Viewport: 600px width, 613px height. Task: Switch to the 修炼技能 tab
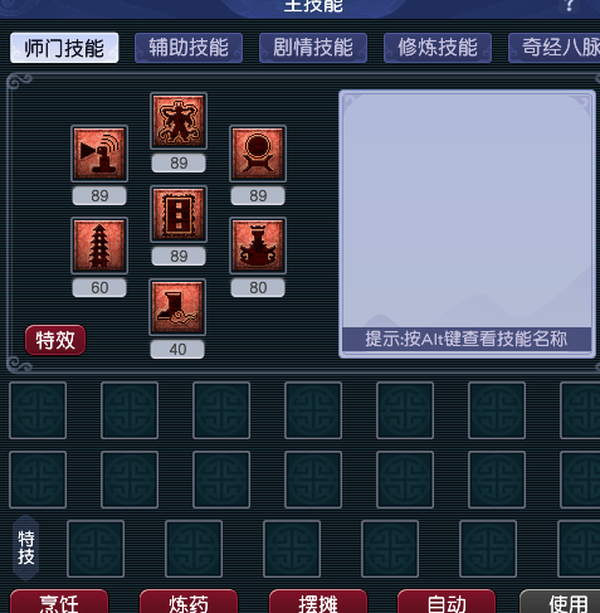(x=437, y=48)
